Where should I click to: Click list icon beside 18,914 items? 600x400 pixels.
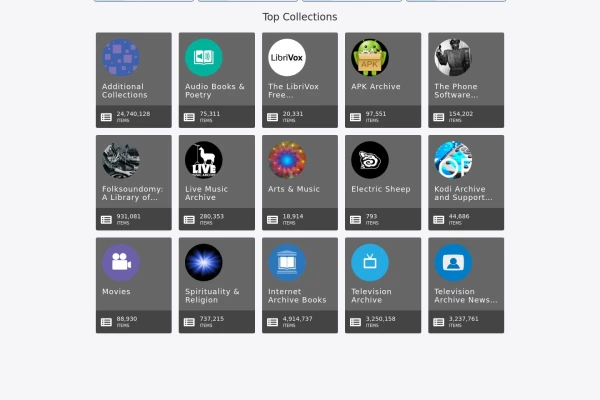click(x=272, y=220)
